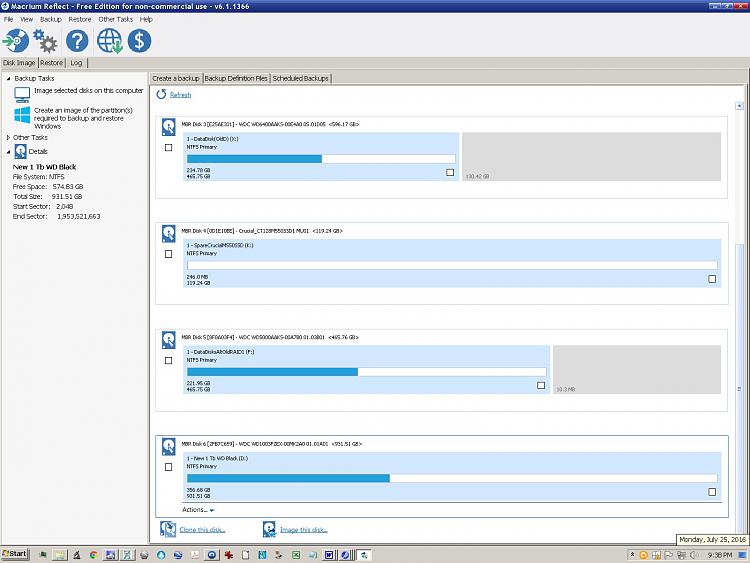Click Create an image of partitions for Windows
Image resolution: width=750 pixels, height=563 pixels.
pos(83,118)
